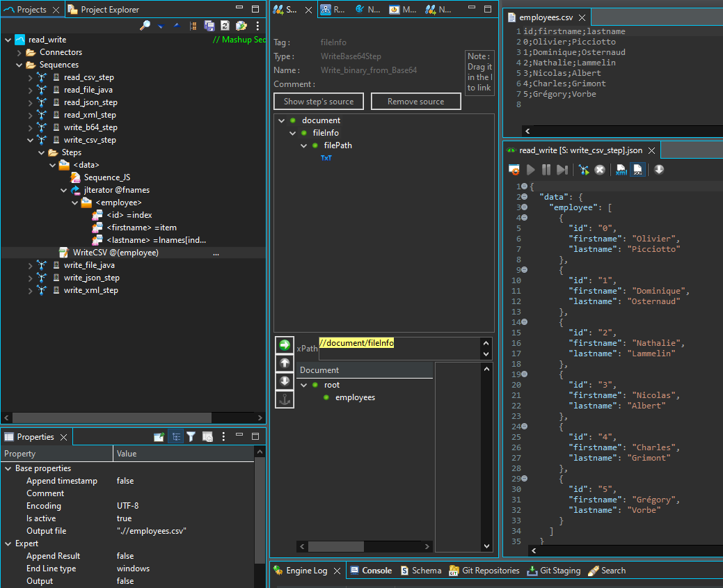Click the xPath input field
Screen dimensions: 723x588
397,348
